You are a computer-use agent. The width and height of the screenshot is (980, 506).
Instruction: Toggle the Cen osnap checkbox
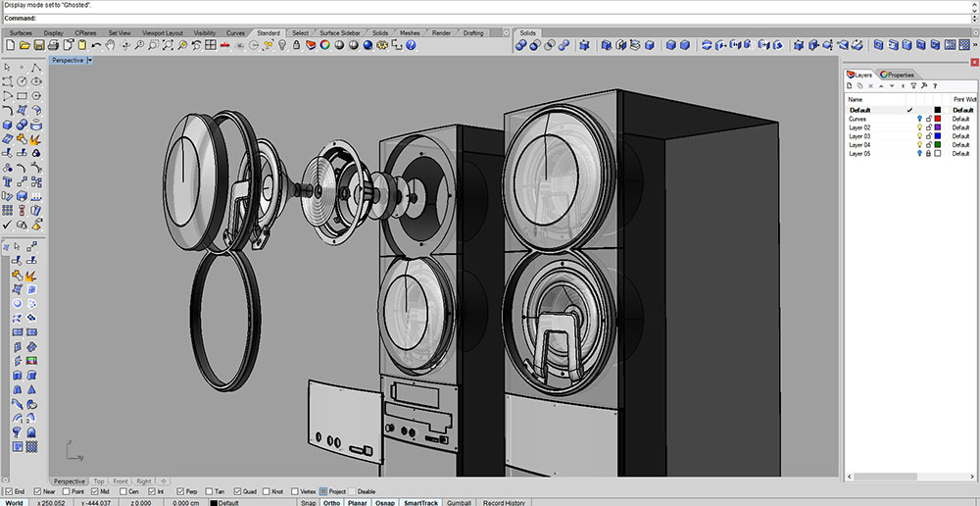[124, 491]
